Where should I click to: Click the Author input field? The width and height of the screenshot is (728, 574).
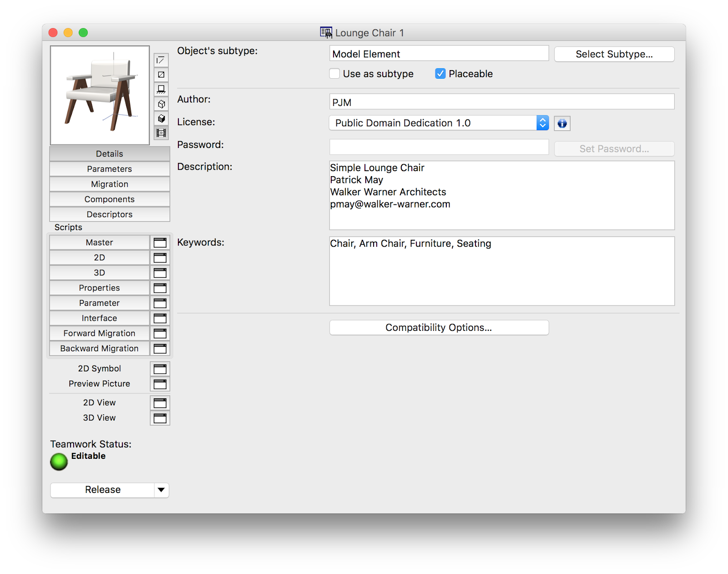[x=502, y=102]
